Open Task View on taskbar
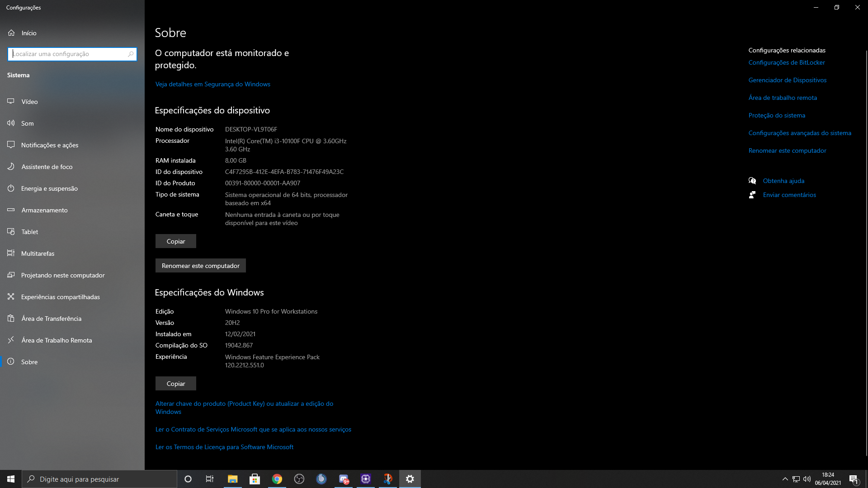The image size is (868, 488). pos(210,479)
